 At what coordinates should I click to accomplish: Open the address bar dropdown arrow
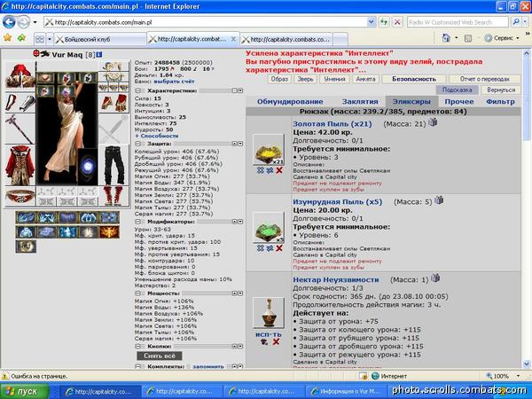[372, 22]
